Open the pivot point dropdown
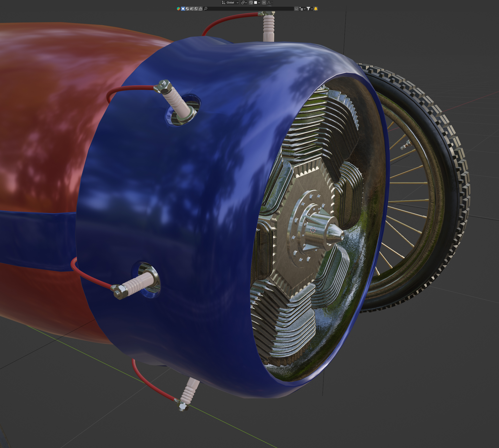The height and width of the screenshot is (448, 499). 244,3
